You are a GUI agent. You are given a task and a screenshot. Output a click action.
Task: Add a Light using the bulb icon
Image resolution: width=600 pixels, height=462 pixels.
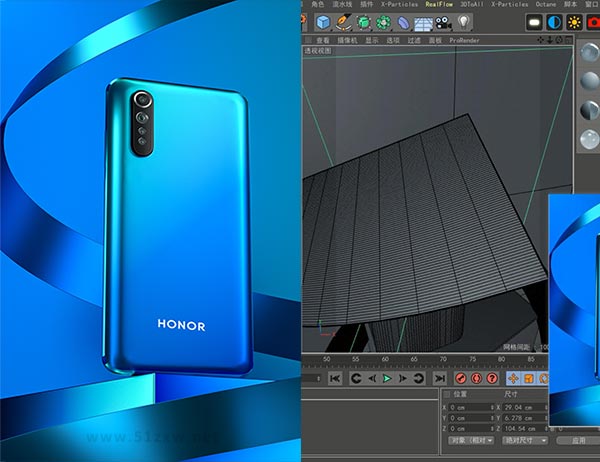[463, 21]
